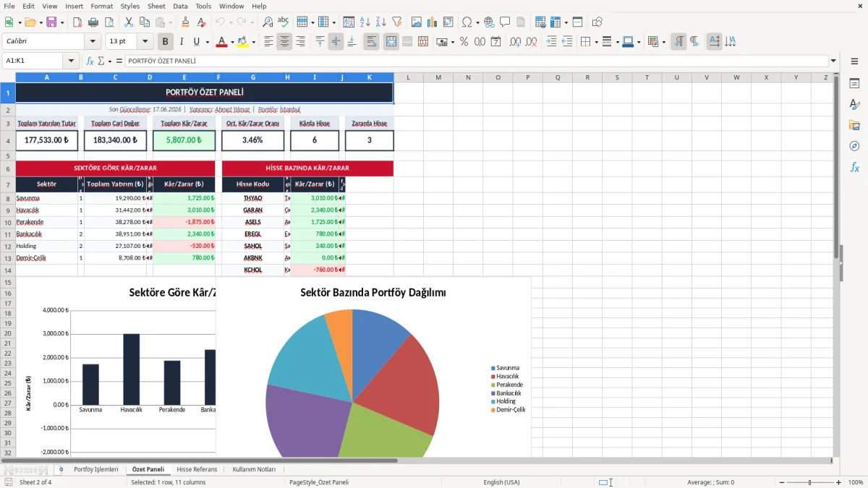This screenshot has width=868, height=488.
Task: Switch to Hisse Referans sheet tab
Action: (x=197, y=469)
